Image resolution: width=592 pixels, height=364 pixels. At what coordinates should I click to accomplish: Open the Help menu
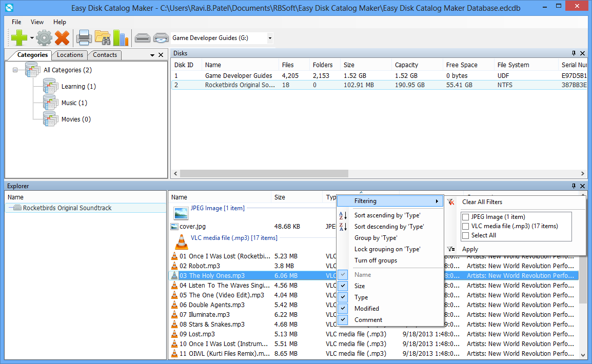(x=60, y=22)
